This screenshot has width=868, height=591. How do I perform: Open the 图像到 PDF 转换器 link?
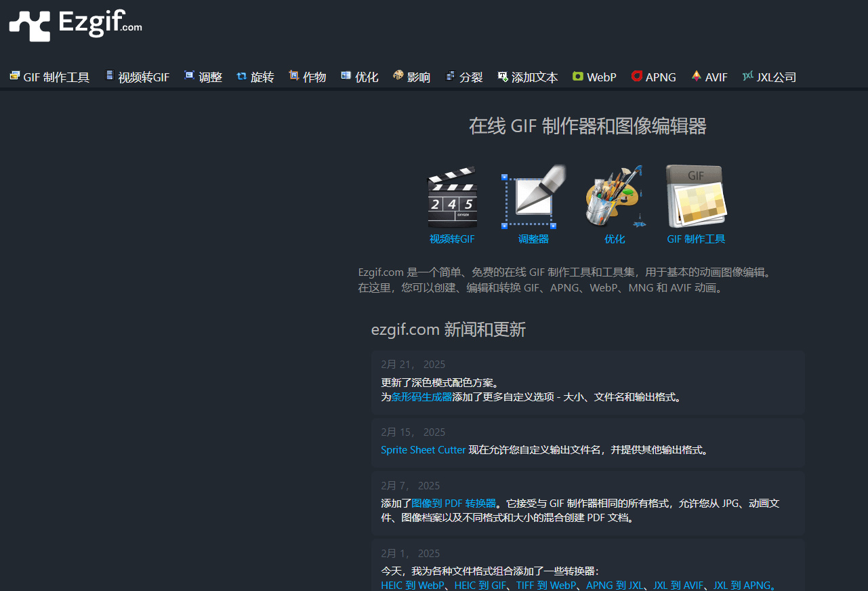tap(454, 504)
